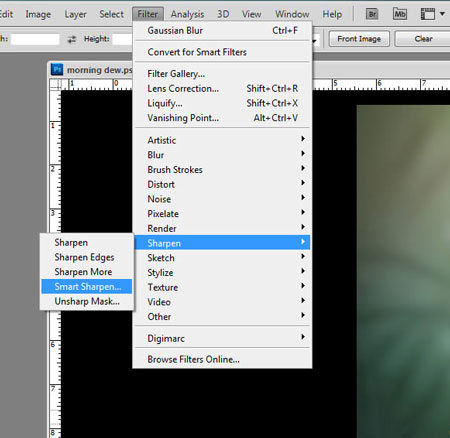450x438 pixels.
Task: Expand the Pixelate submenu
Action: [222, 214]
